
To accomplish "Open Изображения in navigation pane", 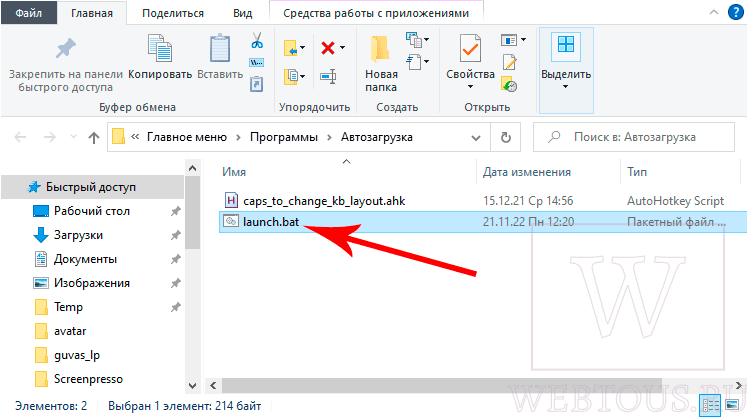I will click(x=92, y=283).
